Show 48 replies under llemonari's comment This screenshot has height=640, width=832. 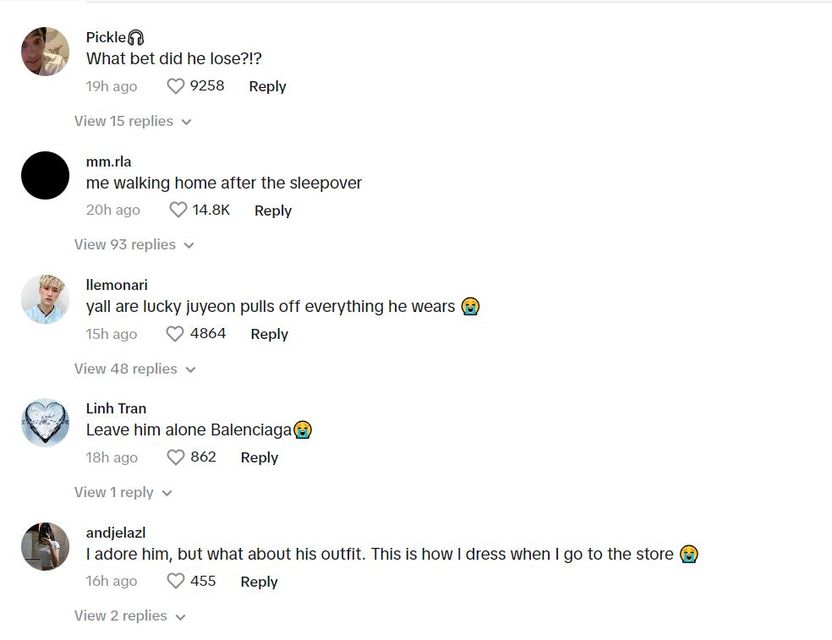coord(134,369)
